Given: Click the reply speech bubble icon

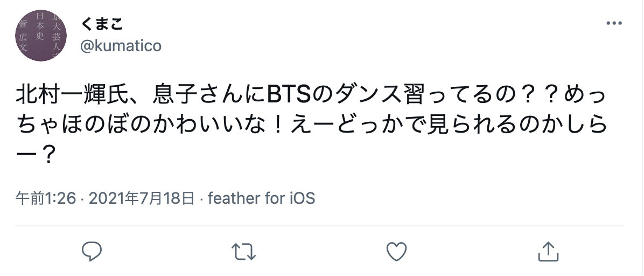Looking at the screenshot, I should 92,251.
